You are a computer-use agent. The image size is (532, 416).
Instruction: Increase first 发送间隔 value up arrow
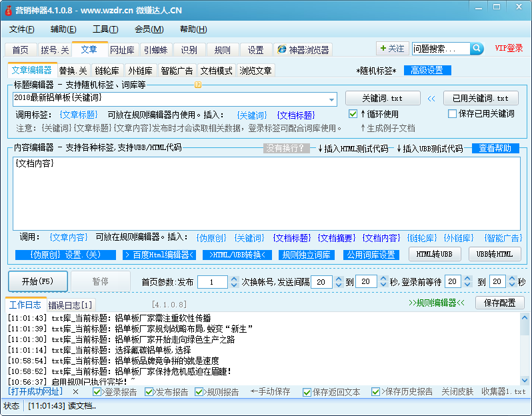pos(339,279)
